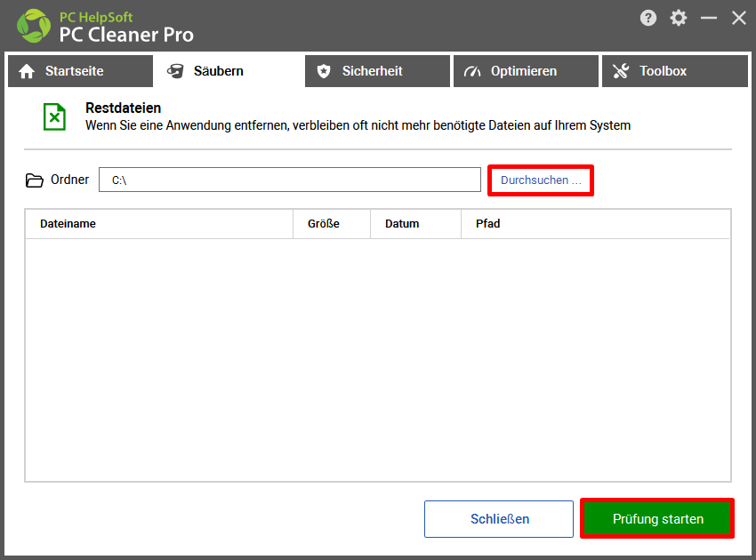
Task: Sort by the Datum column header
Action: pyautogui.click(x=415, y=224)
